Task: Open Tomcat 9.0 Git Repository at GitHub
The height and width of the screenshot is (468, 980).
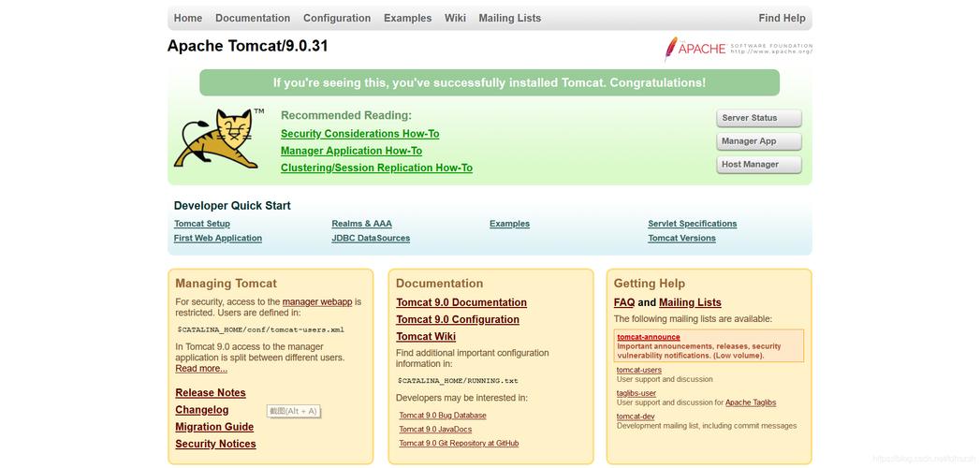Action: click(x=459, y=443)
